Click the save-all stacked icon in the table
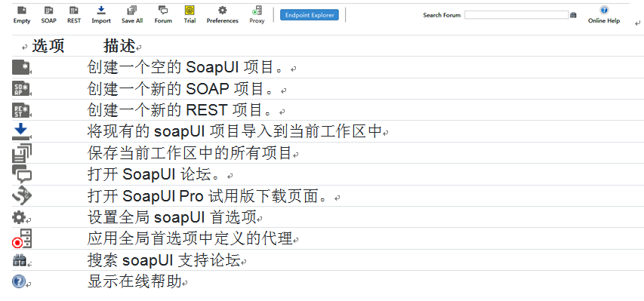The height and width of the screenshot is (301, 644). [x=22, y=153]
